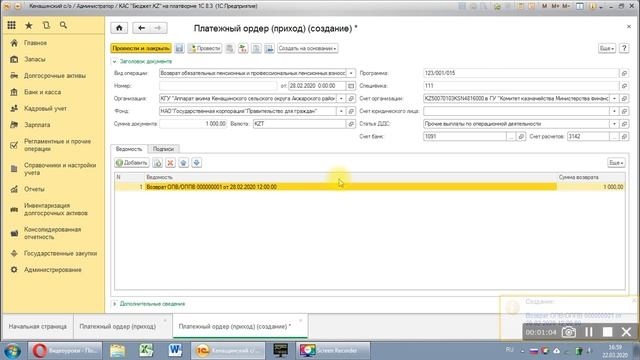Open the Счет юридического лица dropdown arrow

click(614, 111)
